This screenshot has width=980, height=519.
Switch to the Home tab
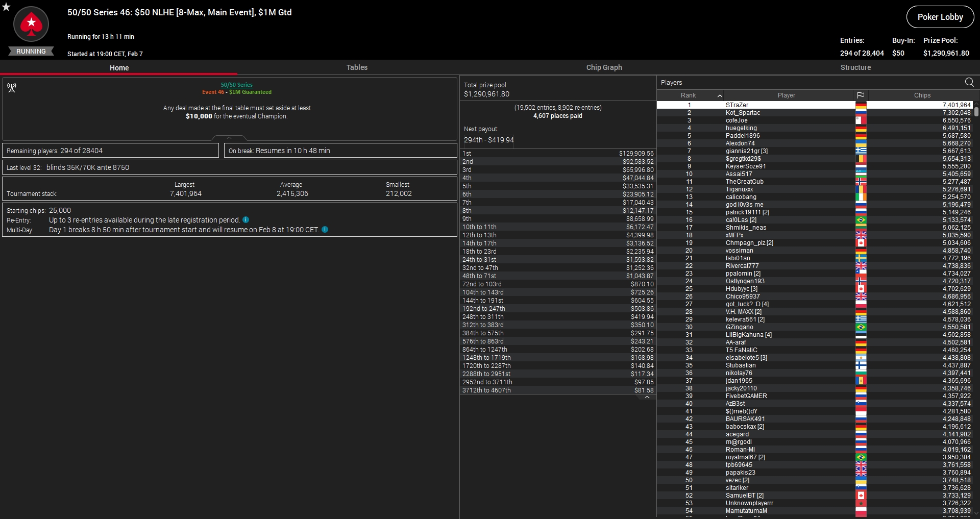[119, 68]
